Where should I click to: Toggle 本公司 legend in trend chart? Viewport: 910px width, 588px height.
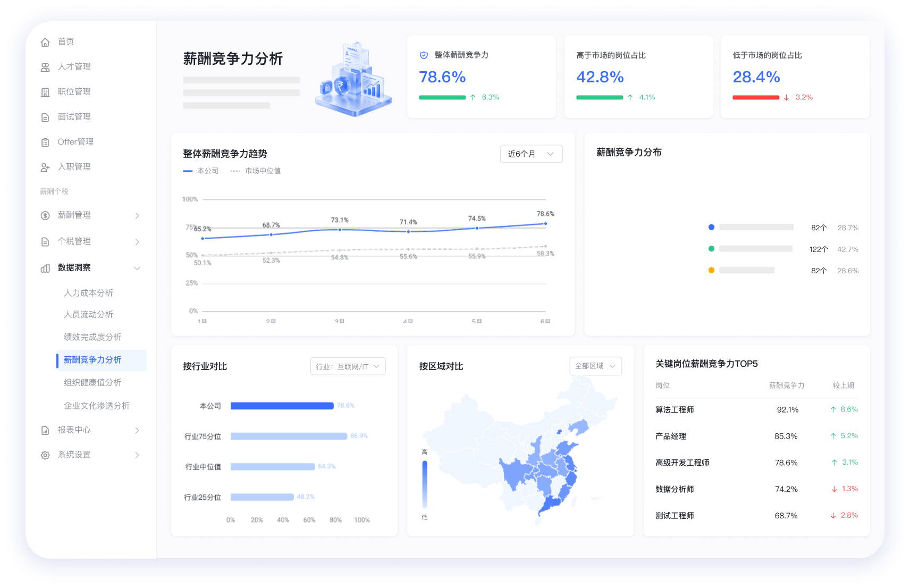point(201,171)
